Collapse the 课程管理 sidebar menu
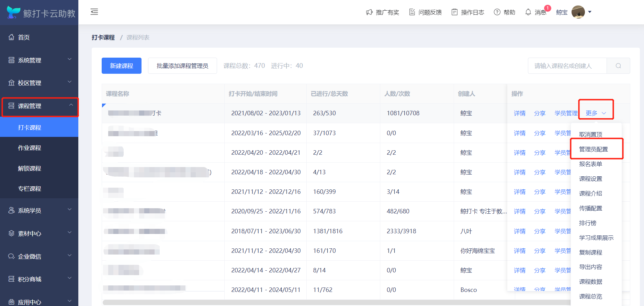The width and height of the screenshot is (644, 306). [x=39, y=106]
